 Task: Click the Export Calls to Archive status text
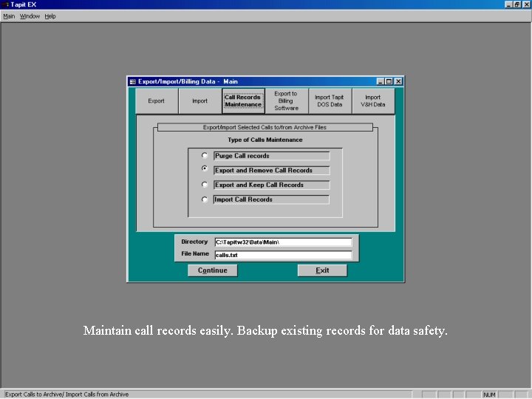[x=66, y=395]
